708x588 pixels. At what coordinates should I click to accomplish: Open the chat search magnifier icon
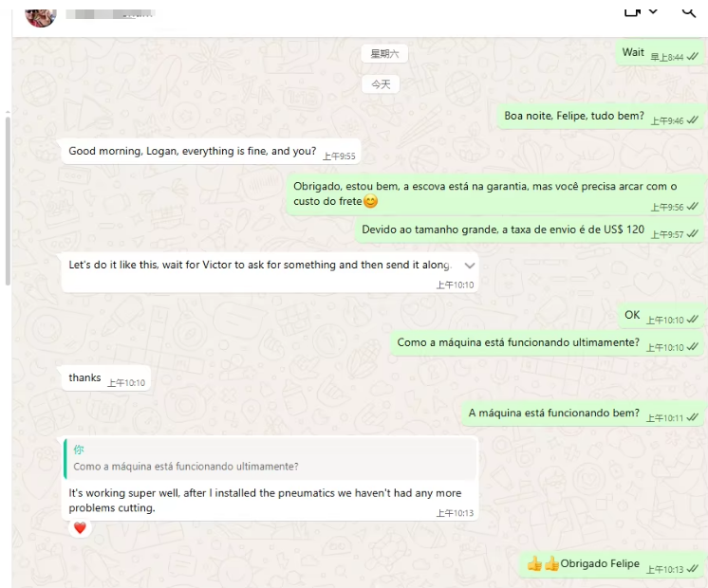[689, 12]
